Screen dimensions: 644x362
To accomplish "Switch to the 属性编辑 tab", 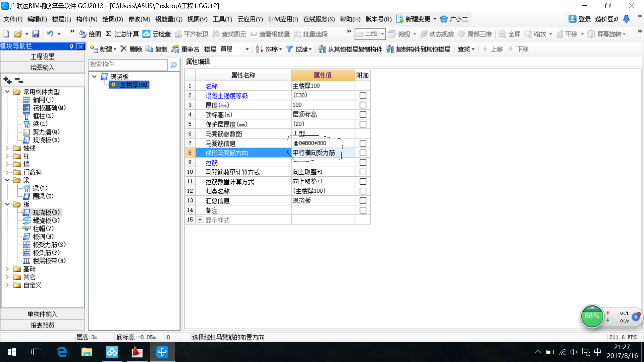I will click(198, 62).
